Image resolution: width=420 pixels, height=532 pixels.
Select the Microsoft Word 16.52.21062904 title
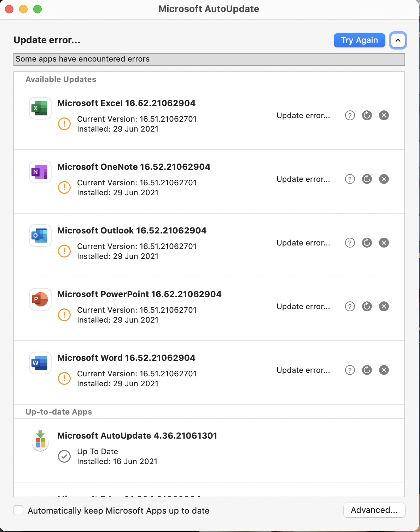pos(127,358)
